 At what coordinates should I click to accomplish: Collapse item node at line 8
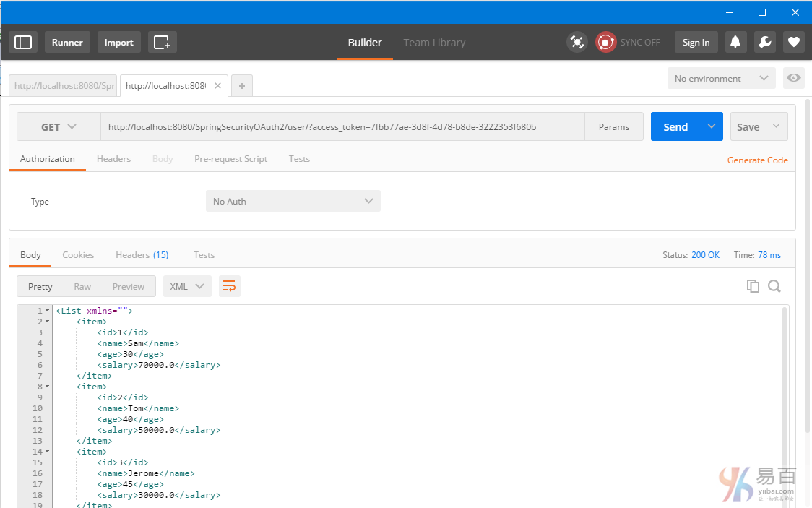coord(47,387)
